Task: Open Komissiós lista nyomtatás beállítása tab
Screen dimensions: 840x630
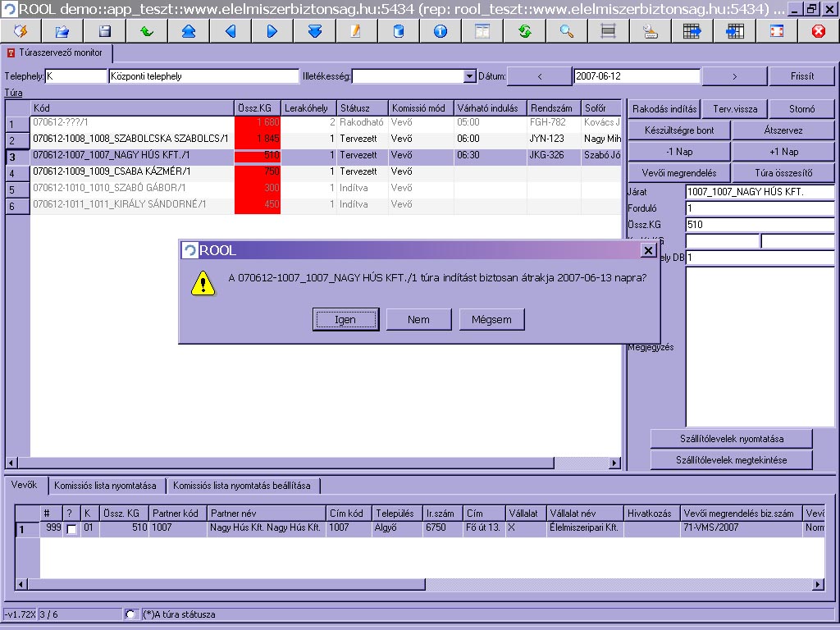Action: point(241,486)
